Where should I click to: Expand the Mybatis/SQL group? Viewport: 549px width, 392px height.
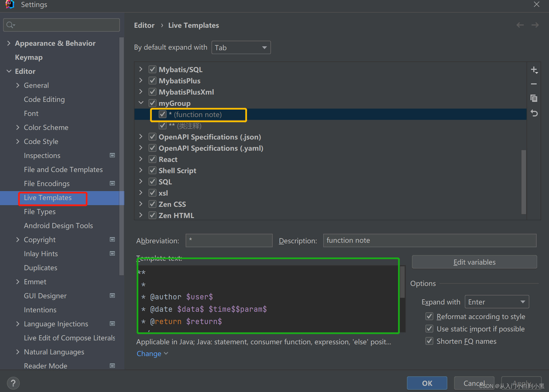(x=141, y=69)
